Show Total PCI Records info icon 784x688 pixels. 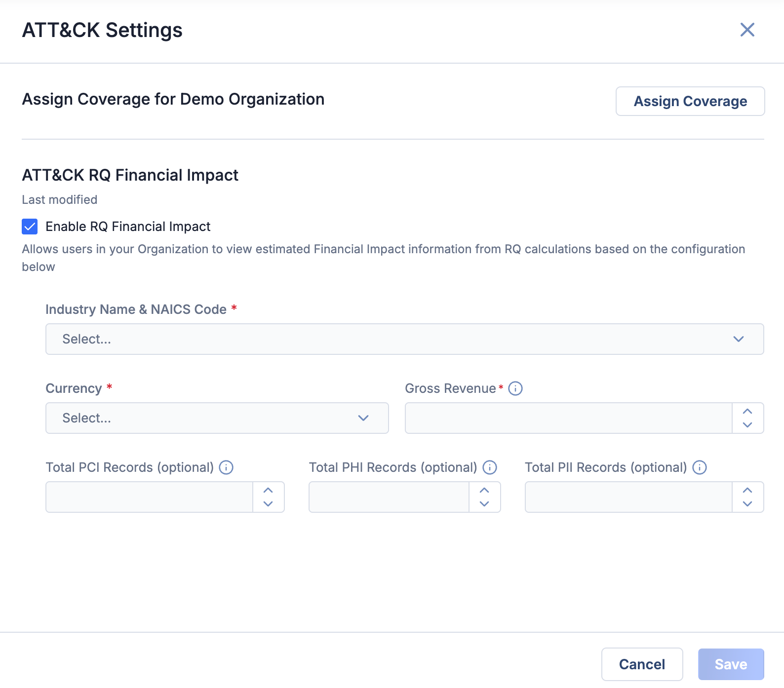pyautogui.click(x=226, y=467)
